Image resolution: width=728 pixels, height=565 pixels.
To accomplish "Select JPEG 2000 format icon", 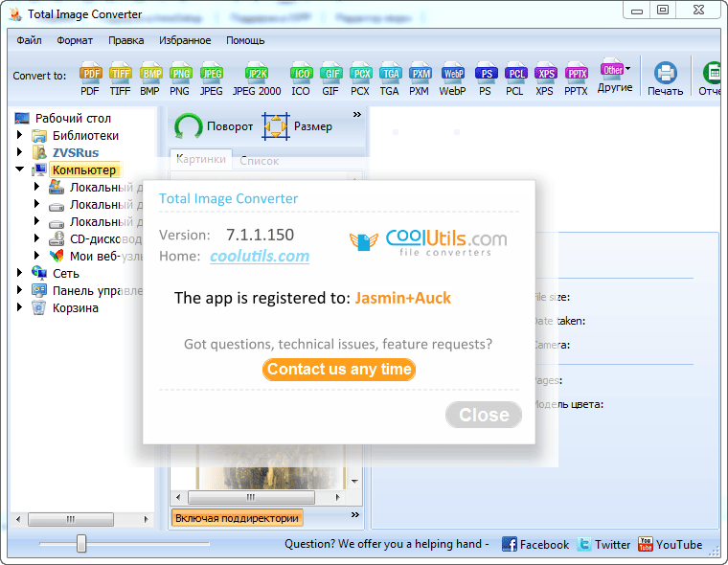I will [257, 78].
